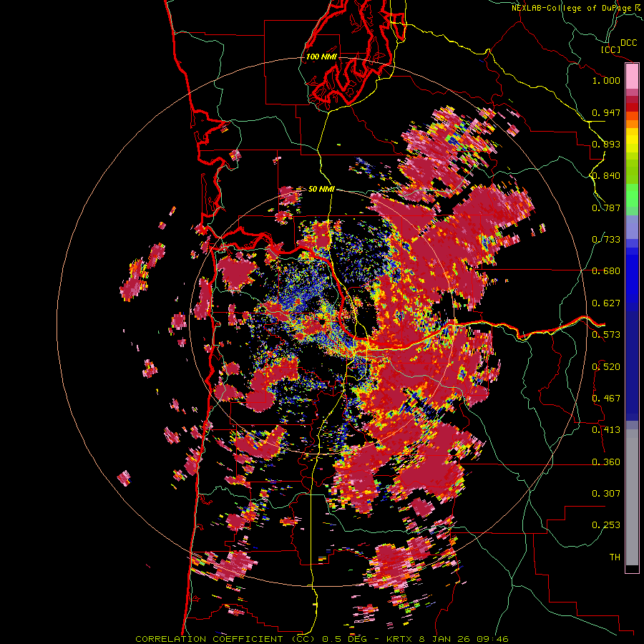Click the 0.627 scale label
Screen dimensions: 644x644
click(x=606, y=303)
